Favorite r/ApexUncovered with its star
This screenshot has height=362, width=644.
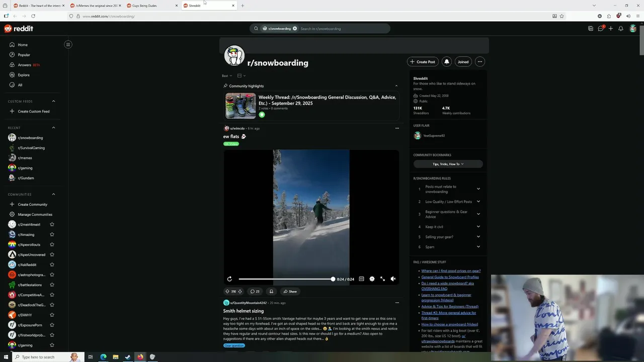point(52,255)
